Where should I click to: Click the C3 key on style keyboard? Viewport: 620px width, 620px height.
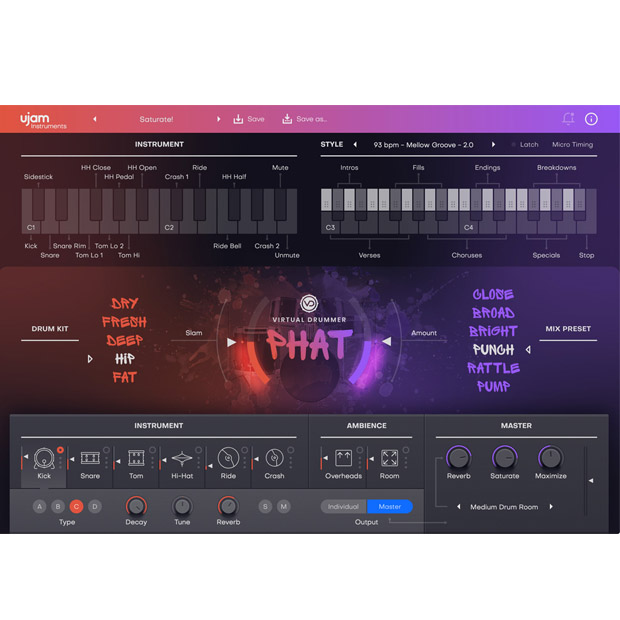(x=331, y=226)
